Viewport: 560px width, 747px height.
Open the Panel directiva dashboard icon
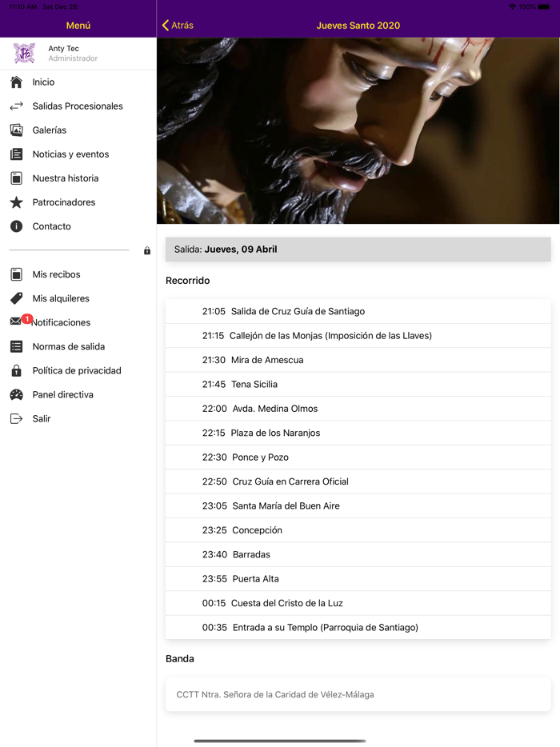pyautogui.click(x=16, y=394)
